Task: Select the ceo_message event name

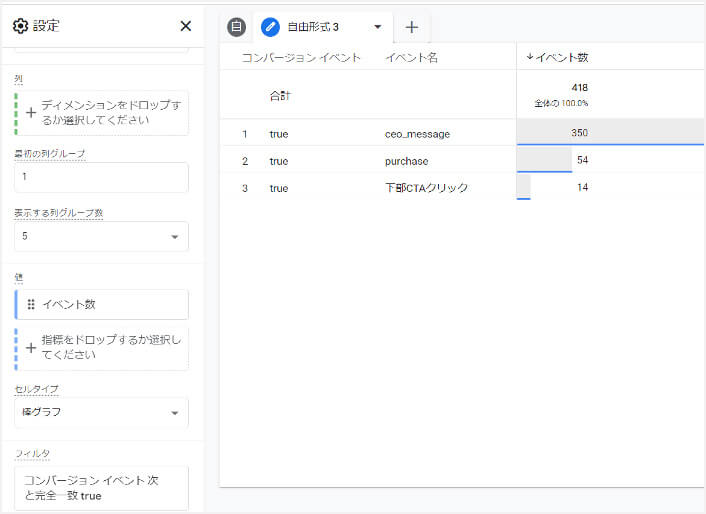Action: [x=417, y=134]
